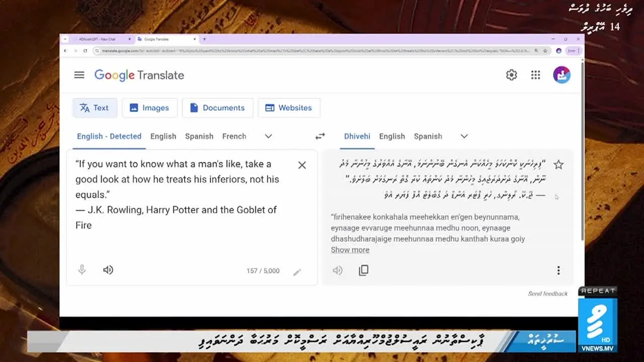
Task: Open a new browser tab
Action: 204,39
